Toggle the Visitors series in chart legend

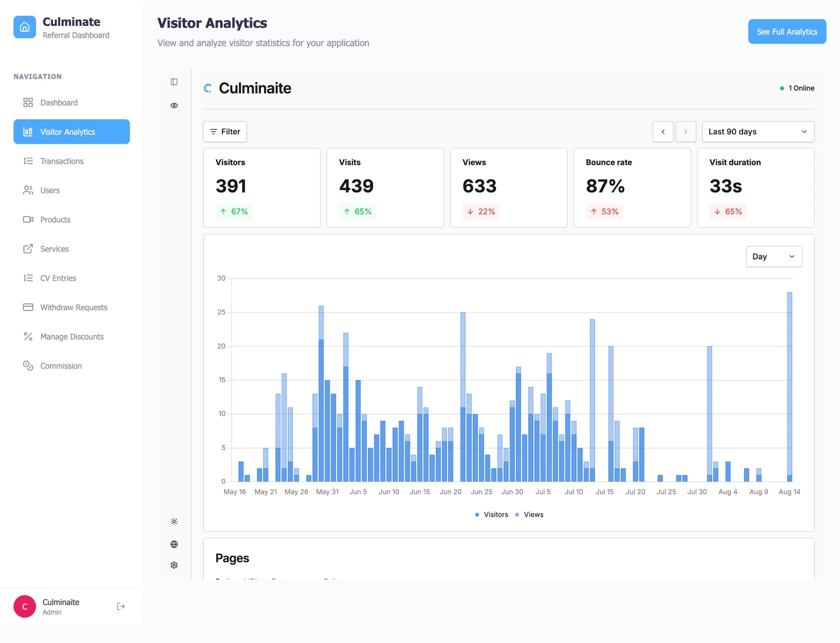click(491, 515)
